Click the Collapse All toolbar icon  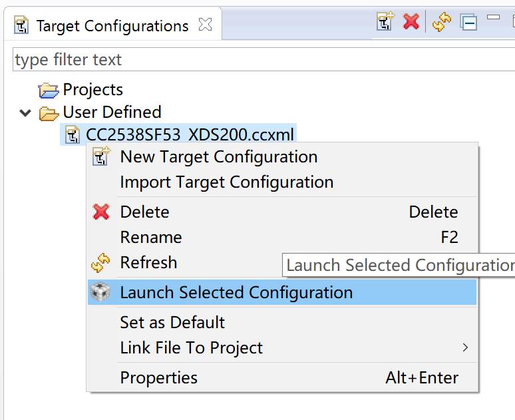point(469,22)
